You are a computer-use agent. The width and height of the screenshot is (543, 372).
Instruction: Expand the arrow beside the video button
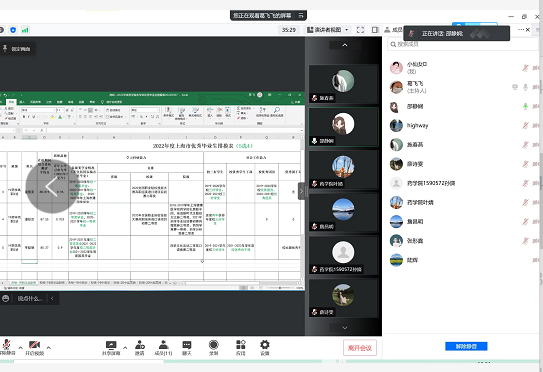[x=48, y=347]
